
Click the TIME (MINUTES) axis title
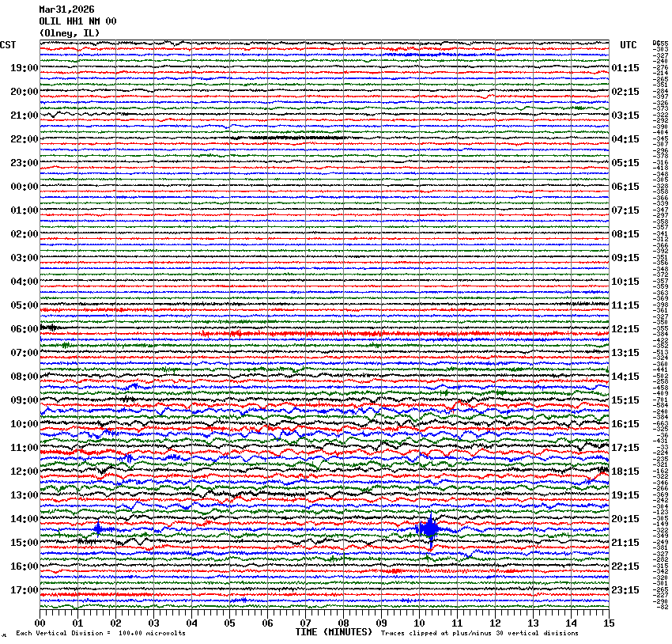tap(333, 632)
